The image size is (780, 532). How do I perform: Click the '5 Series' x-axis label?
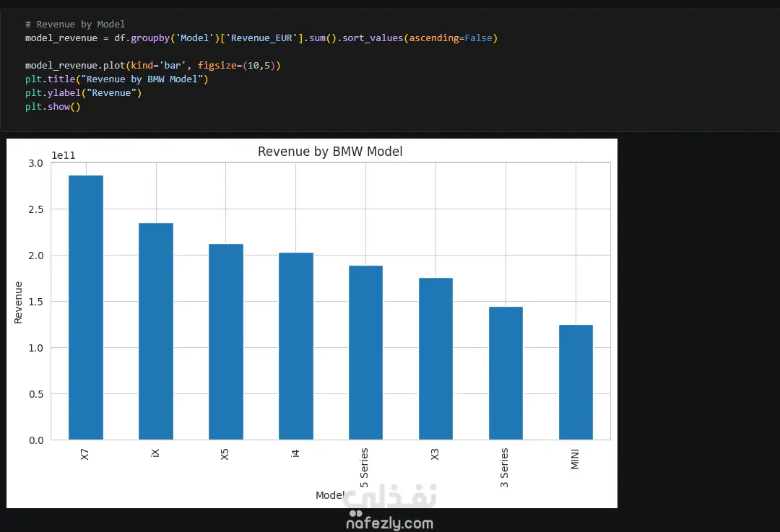[x=364, y=468]
